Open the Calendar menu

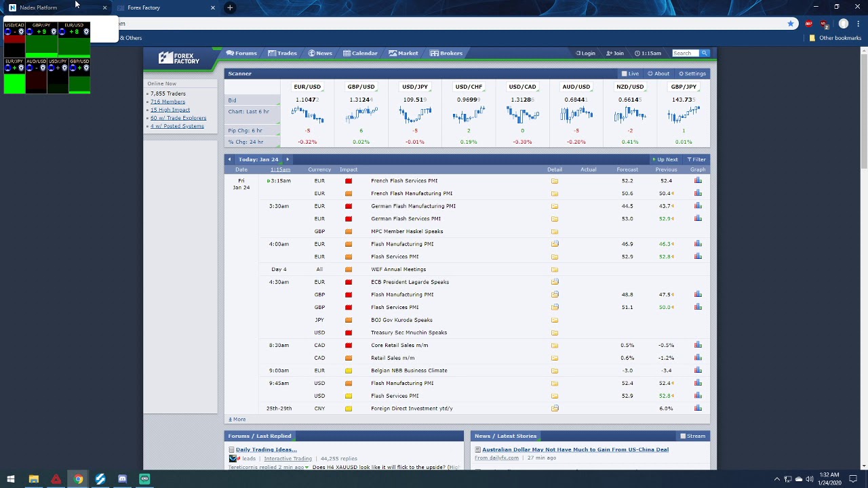(x=360, y=54)
